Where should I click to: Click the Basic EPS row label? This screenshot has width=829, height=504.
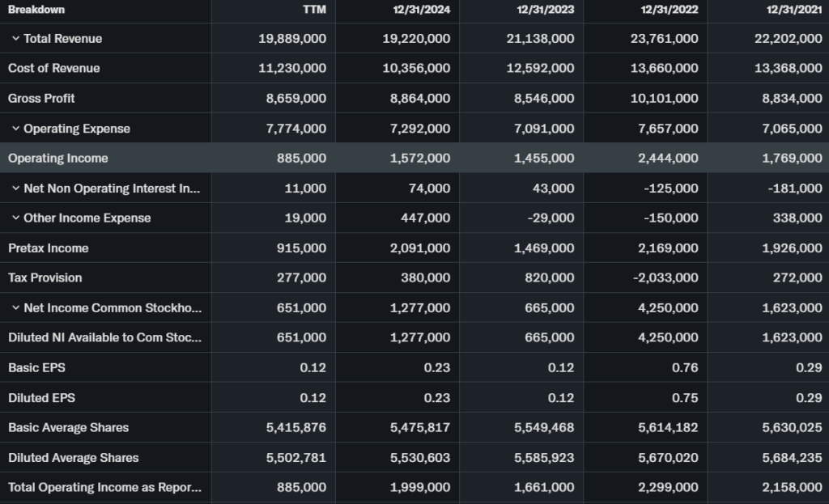[37, 368]
